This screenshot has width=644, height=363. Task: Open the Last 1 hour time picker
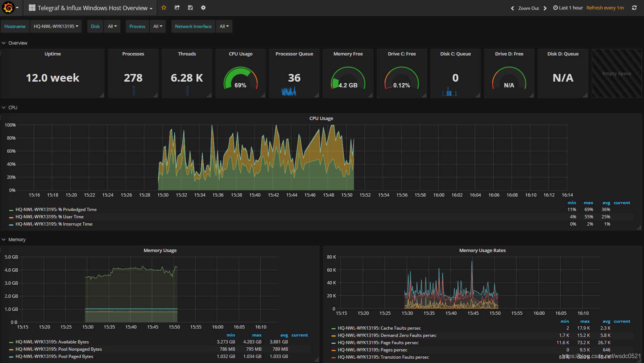(568, 8)
